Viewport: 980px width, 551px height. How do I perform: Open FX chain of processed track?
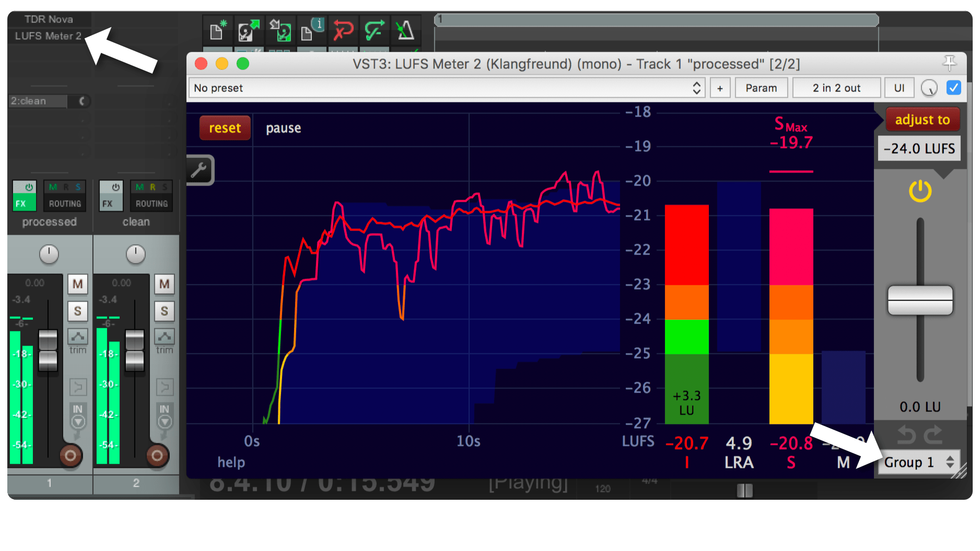coord(25,203)
